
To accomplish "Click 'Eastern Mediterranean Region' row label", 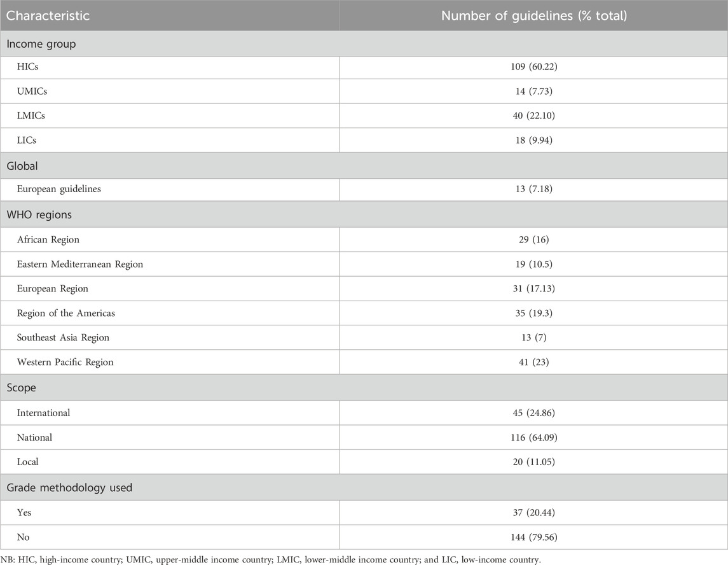I will point(80,265).
